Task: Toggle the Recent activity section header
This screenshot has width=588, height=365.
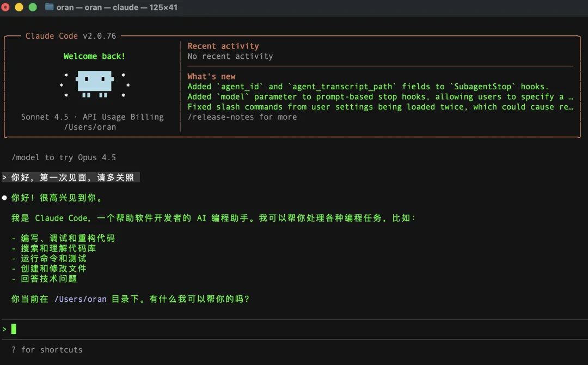Action: [x=223, y=46]
